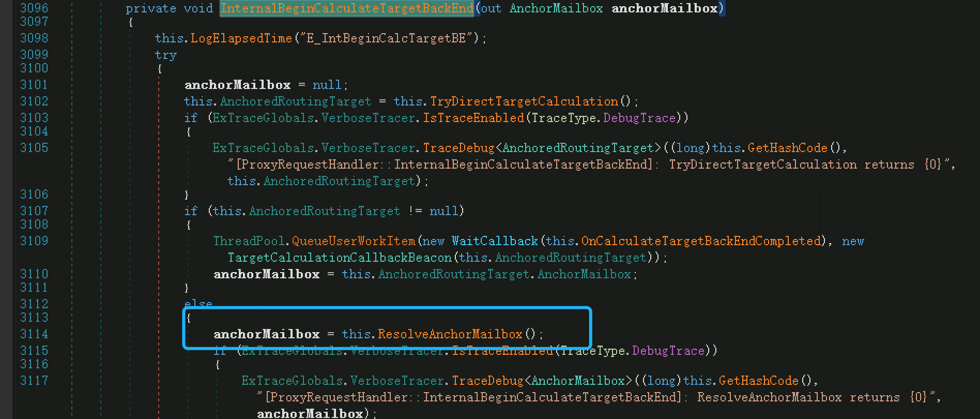The width and height of the screenshot is (980, 419).
Task: Click GetHashCode on line 3105
Action: click(788, 148)
